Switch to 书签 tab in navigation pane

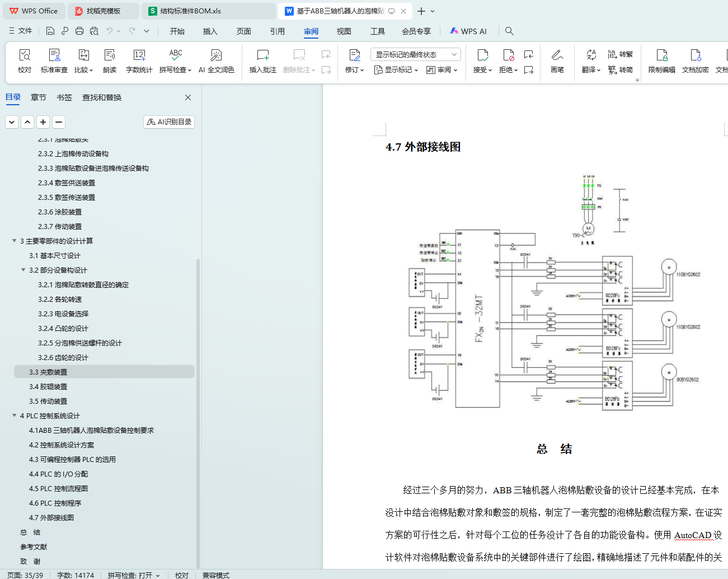(64, 97)
